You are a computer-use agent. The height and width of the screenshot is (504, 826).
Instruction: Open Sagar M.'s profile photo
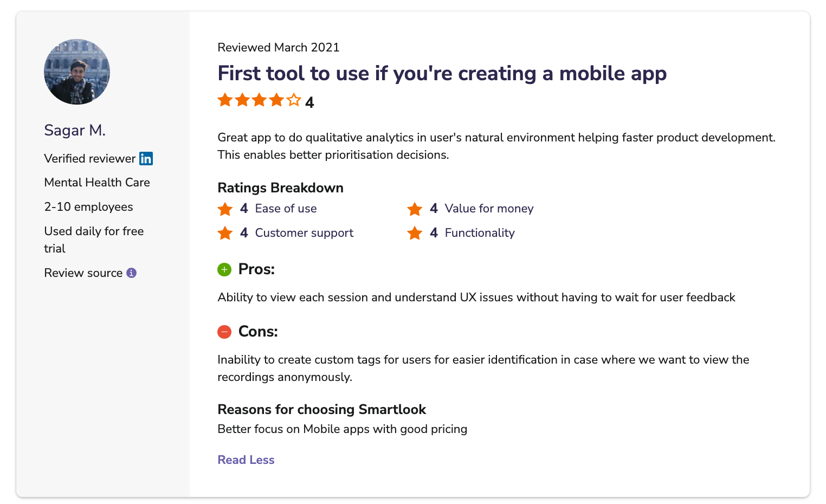pyautogui.click(x=77, y=72)
